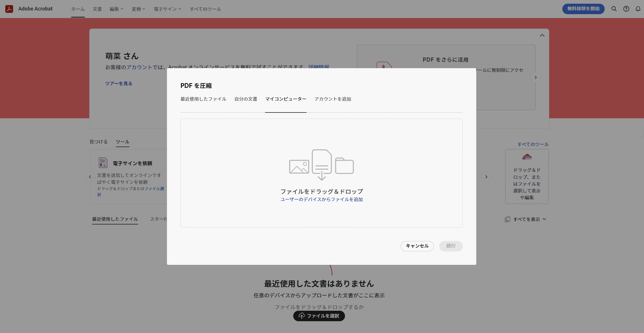Open the 電子サイン dropdown menu

point(167,9)
